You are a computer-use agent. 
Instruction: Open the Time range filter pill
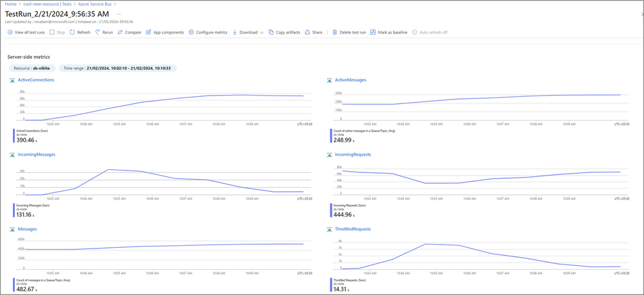coord(117,68)
